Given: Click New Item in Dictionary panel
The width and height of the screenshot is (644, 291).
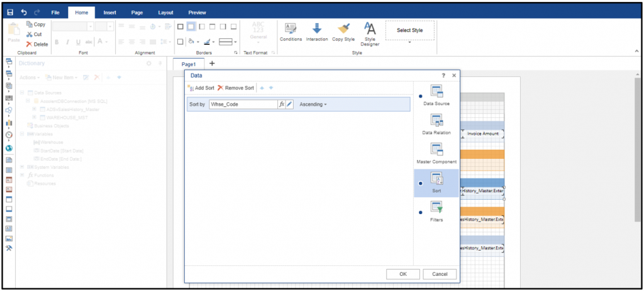Looking at the screenshot, I should tap(62, 77).
